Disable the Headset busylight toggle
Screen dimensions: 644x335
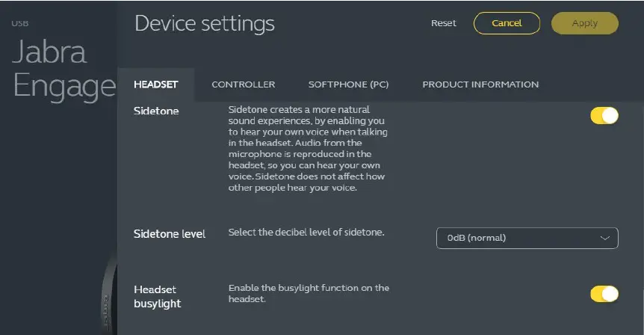604,294
